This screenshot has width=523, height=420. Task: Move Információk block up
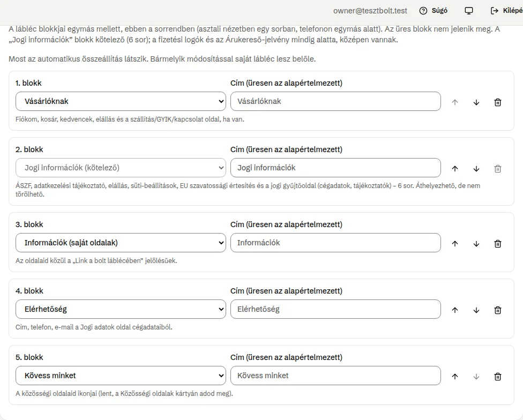point(455,244)
